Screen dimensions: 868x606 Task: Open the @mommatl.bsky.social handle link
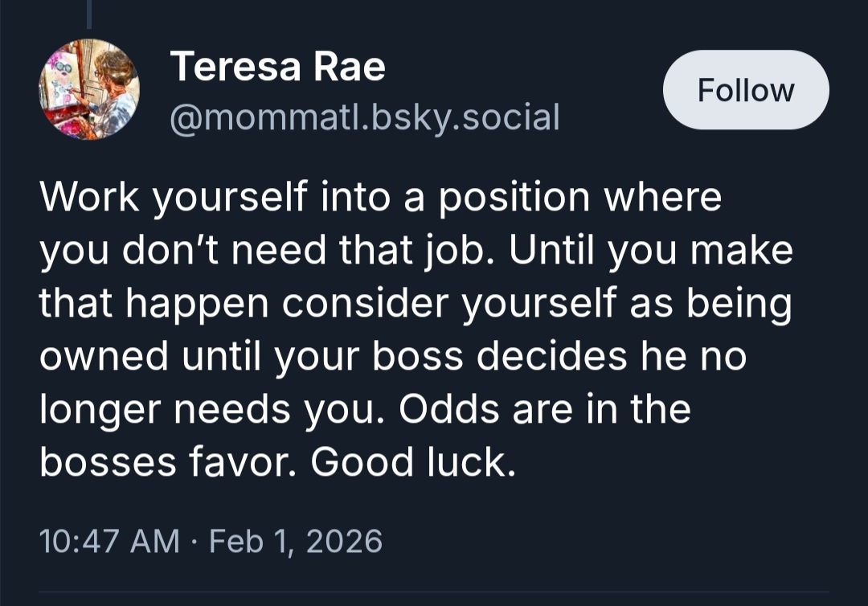click(x=364, y=117)
